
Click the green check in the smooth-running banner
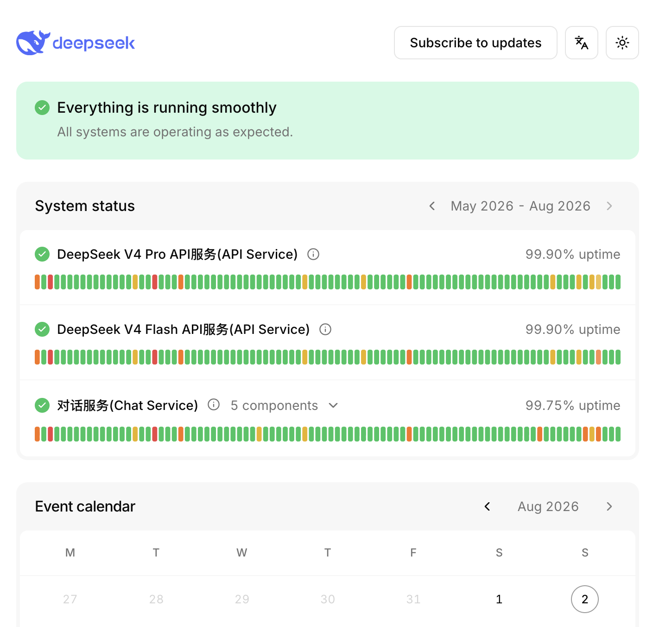pyautogui.click(x=42, y=108)
